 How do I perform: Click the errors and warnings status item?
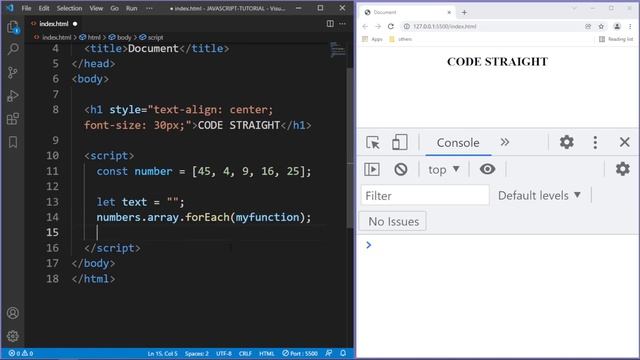[20, 353]
